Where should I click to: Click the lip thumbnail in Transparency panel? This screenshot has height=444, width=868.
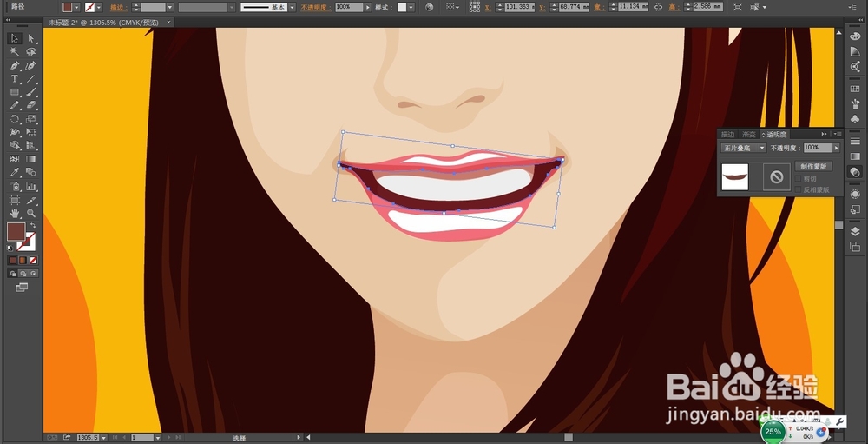(736, 178)
